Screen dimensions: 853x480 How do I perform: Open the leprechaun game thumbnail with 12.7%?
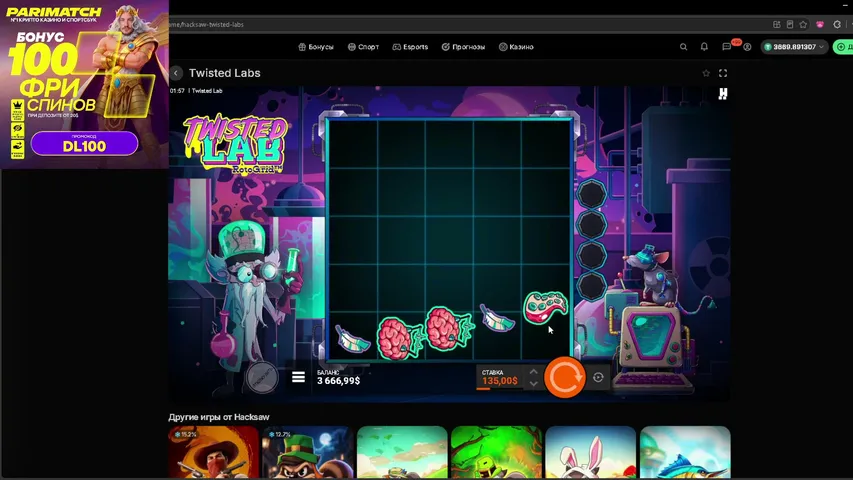coord(307,453)
